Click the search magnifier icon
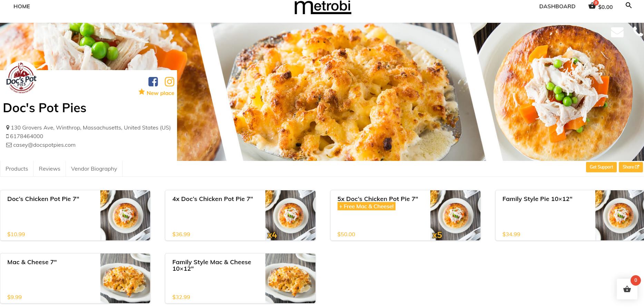Image resolution: width=644 pixels, height=307 pixels. pos(628,6)
